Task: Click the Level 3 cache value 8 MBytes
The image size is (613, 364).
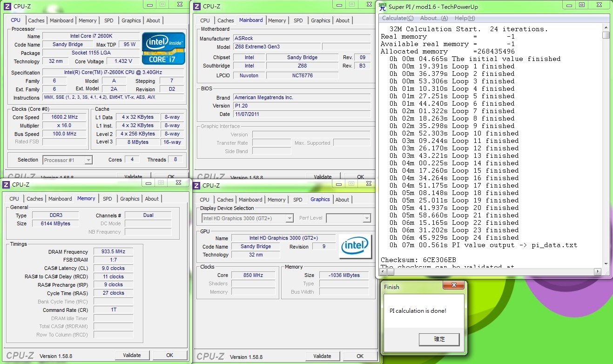Action: pos(138,142)
